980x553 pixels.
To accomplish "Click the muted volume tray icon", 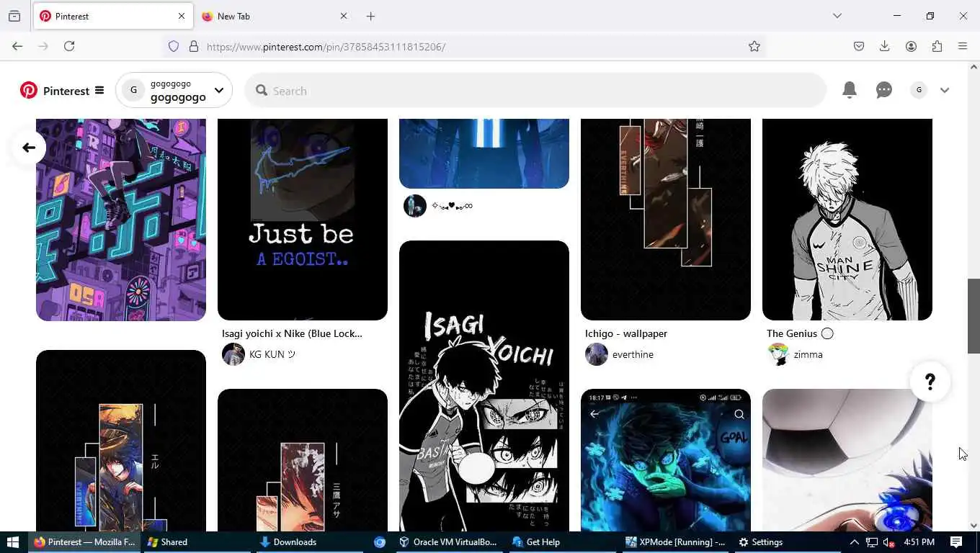I will coord(890,542).
